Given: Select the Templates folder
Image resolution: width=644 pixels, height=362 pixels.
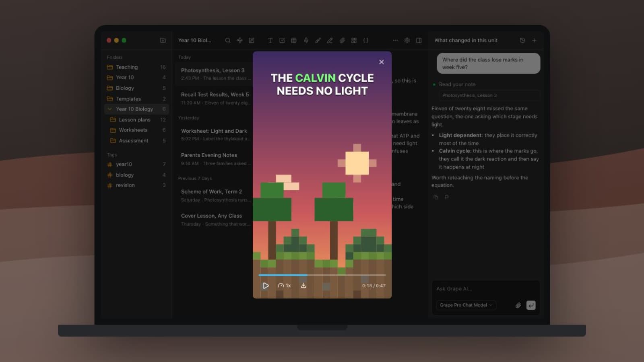Looking at the screenshot, I should (x=136, y=99).
